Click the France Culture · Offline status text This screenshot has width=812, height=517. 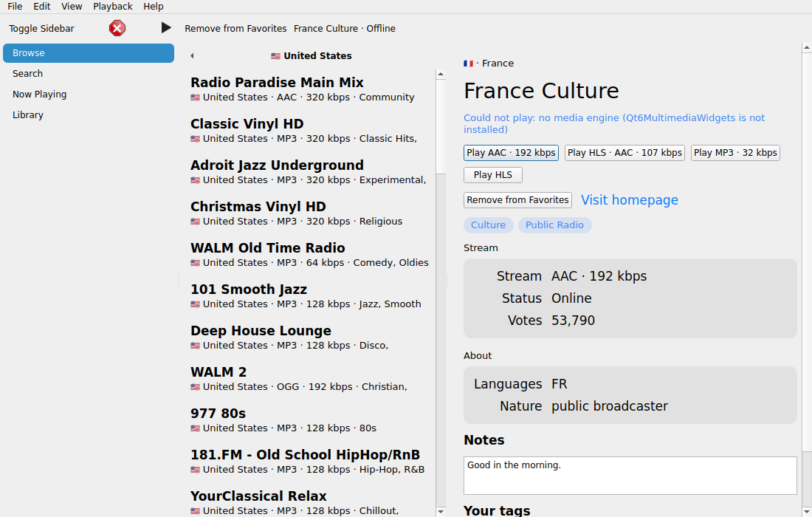click(345, 29)
